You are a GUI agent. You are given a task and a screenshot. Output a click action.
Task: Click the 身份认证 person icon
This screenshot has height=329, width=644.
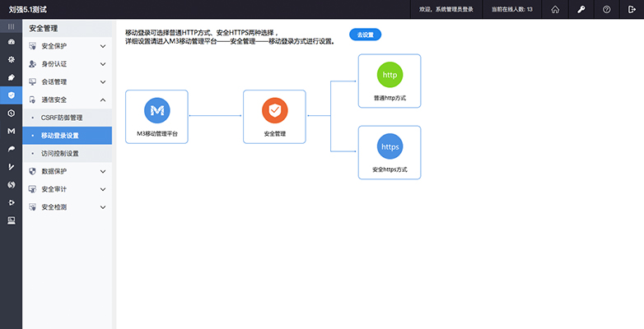point(33,64)
